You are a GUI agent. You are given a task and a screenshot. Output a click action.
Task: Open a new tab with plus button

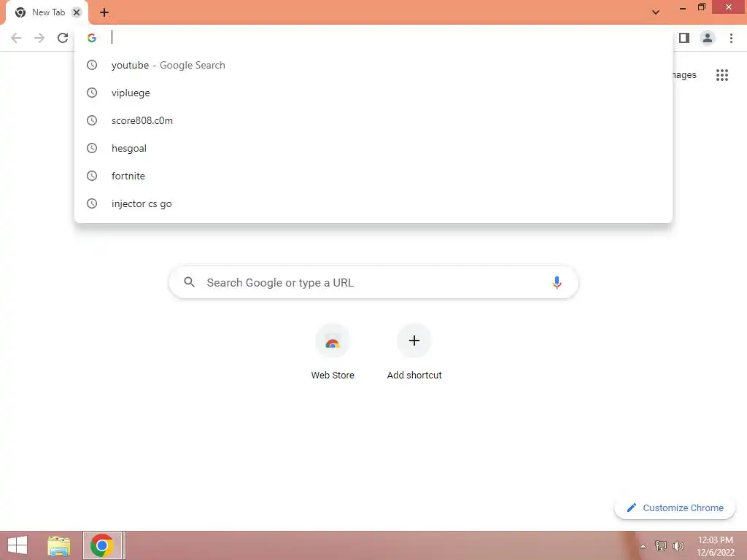click(104, 12)
